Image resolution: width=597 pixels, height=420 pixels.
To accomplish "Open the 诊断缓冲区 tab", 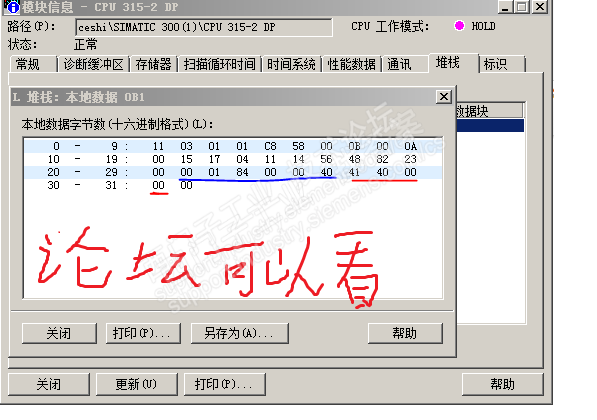I will pos(93,64).
